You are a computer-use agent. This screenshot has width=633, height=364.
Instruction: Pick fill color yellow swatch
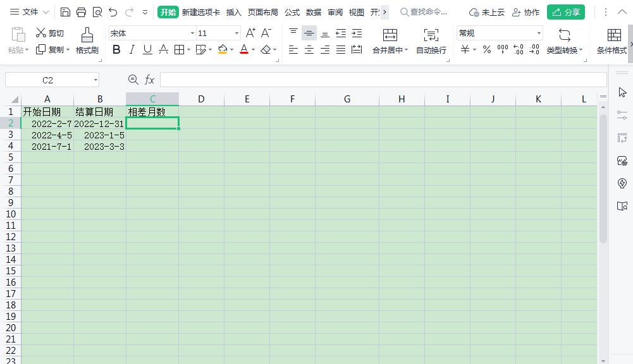click(x=223, y=50)
